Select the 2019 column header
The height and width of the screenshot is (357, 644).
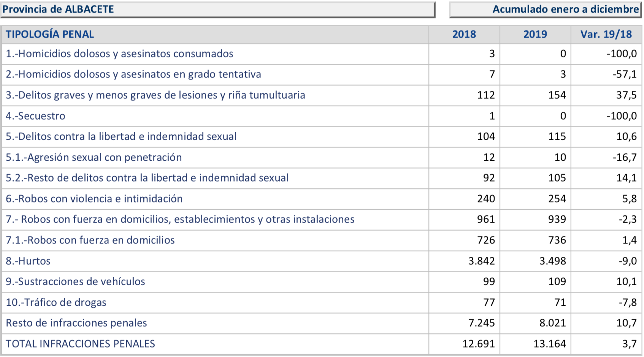click(x=535, y=34)
